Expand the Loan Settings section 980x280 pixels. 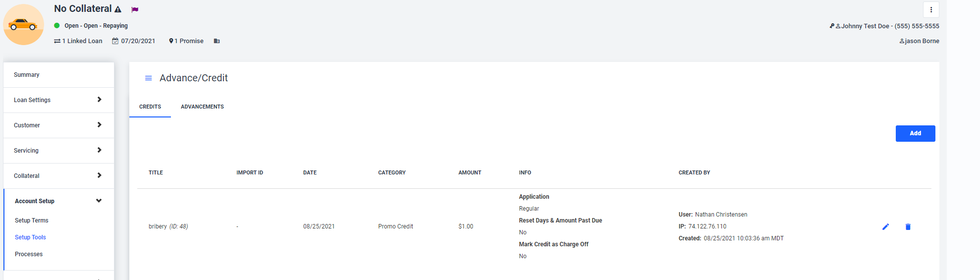point(58,100)
